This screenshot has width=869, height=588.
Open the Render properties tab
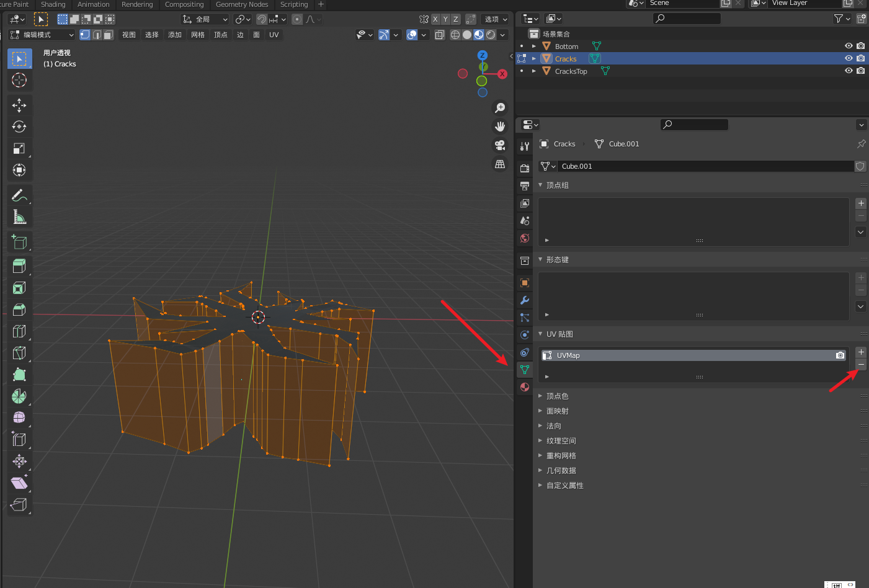(525, 168)
